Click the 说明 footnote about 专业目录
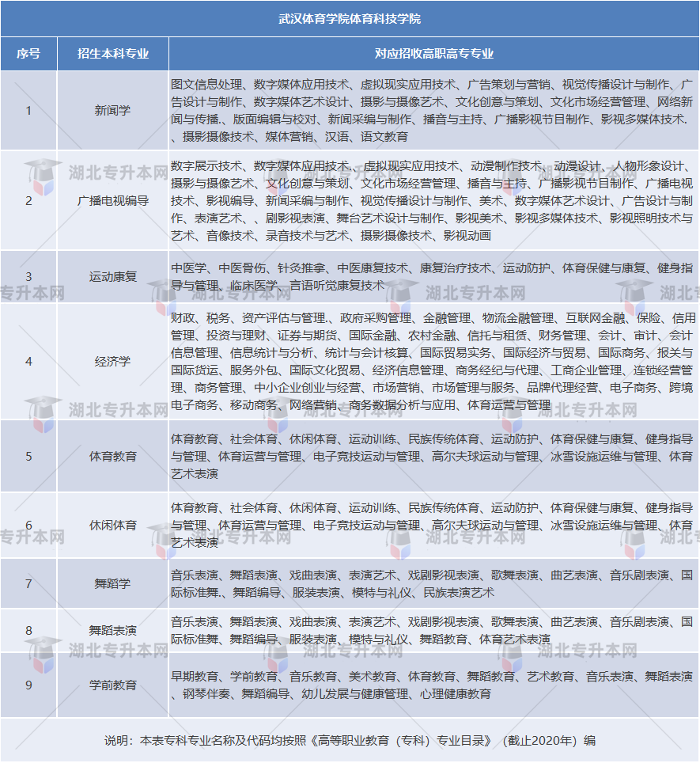The width and height of the screenshot is (700, 763). (350, 741)
